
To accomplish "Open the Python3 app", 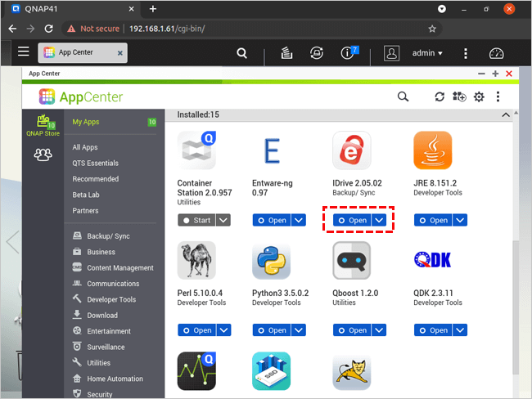I will click(x=272, y=330).
